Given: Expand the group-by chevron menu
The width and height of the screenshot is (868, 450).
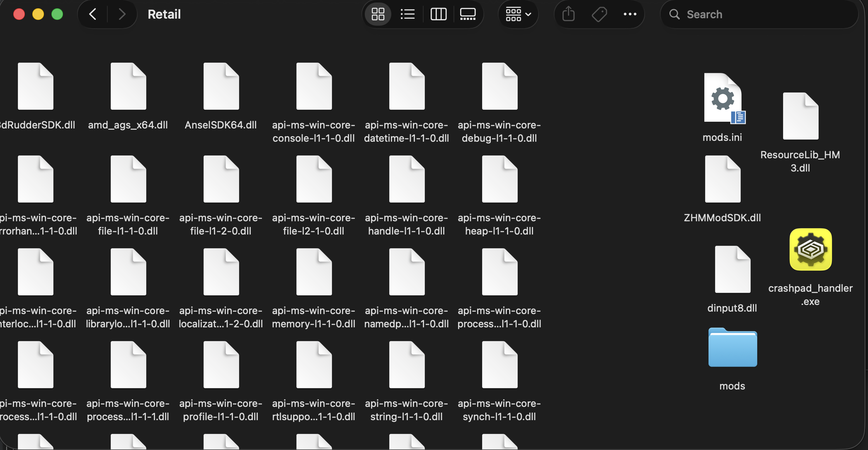Looking at the screenshot, I should click(x=528, y=14).
